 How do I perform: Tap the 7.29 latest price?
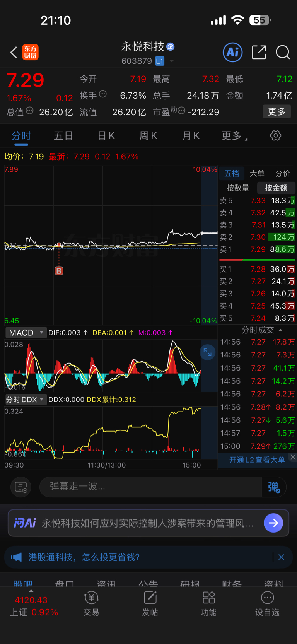pyautogui.click(x=25, y=80)
